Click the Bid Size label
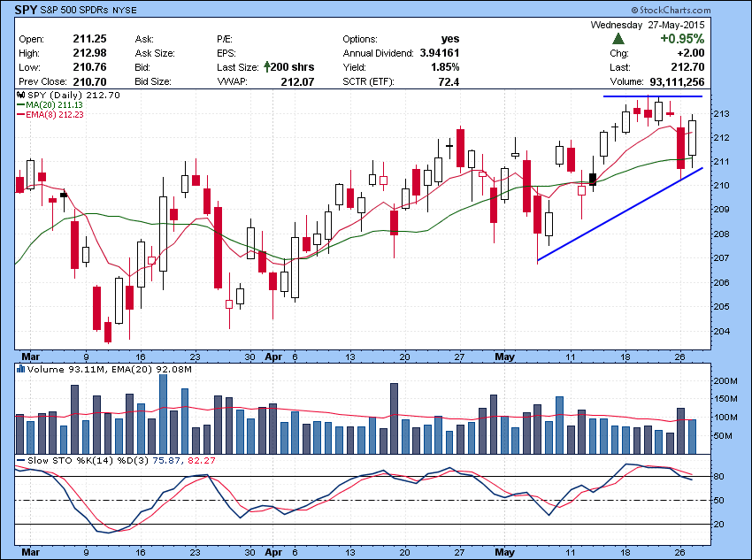The width and height of the screenshot is (752, 560). click(153, 81)
